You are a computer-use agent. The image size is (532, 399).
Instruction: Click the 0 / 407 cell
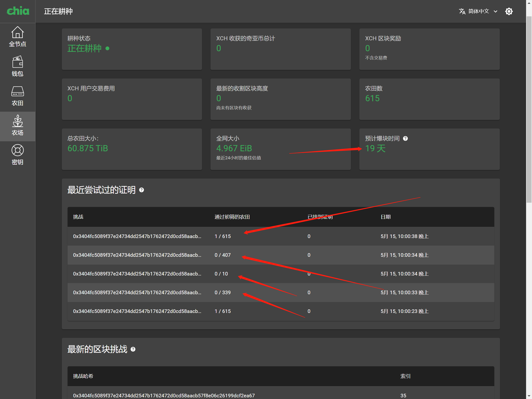coord(222,255)
